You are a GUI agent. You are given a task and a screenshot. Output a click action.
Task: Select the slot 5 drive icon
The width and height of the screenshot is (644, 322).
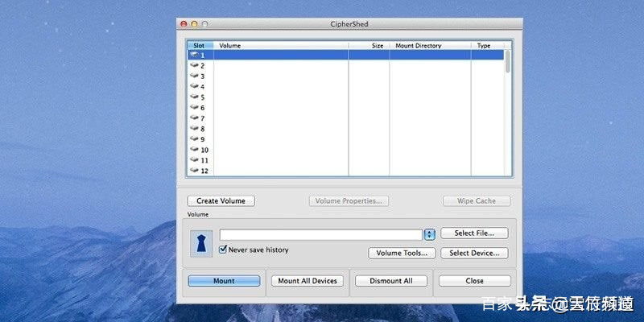pyautogui.click(x=194, y=97)
